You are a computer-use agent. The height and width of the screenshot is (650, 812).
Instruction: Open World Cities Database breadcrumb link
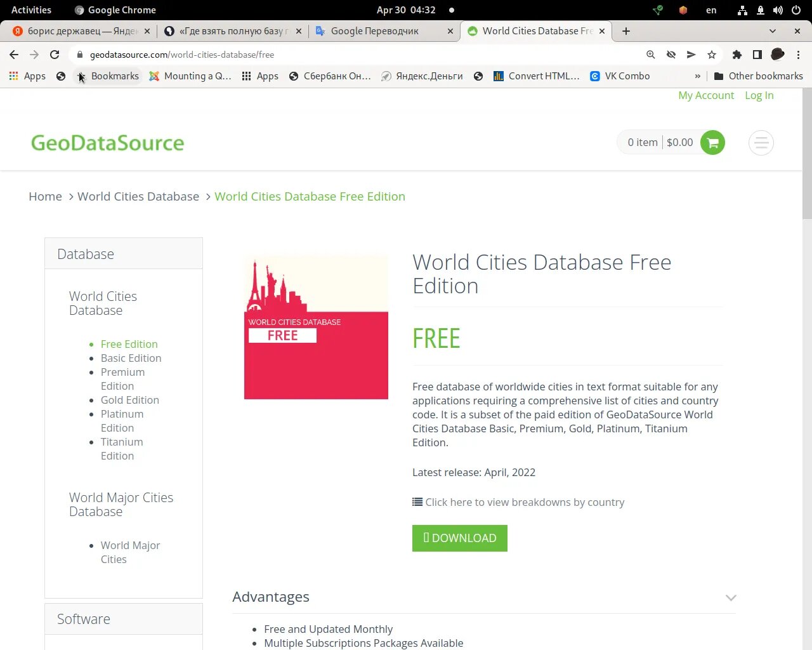point(138,197)
